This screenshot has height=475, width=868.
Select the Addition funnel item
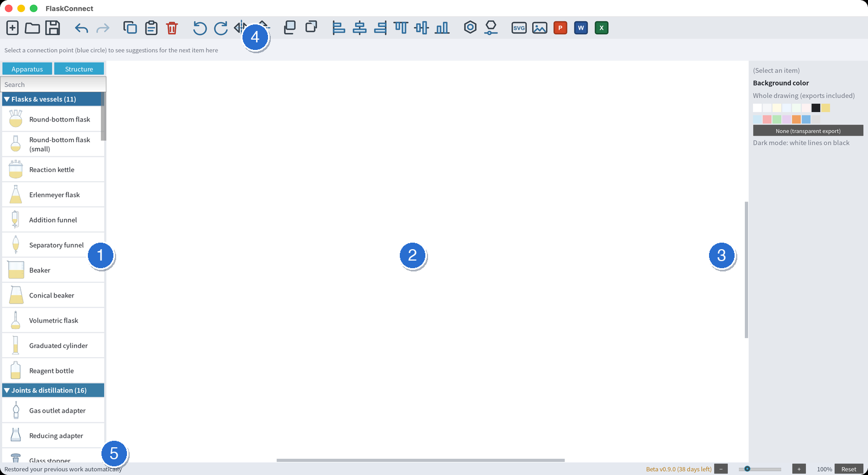click(x=53, y=220)
